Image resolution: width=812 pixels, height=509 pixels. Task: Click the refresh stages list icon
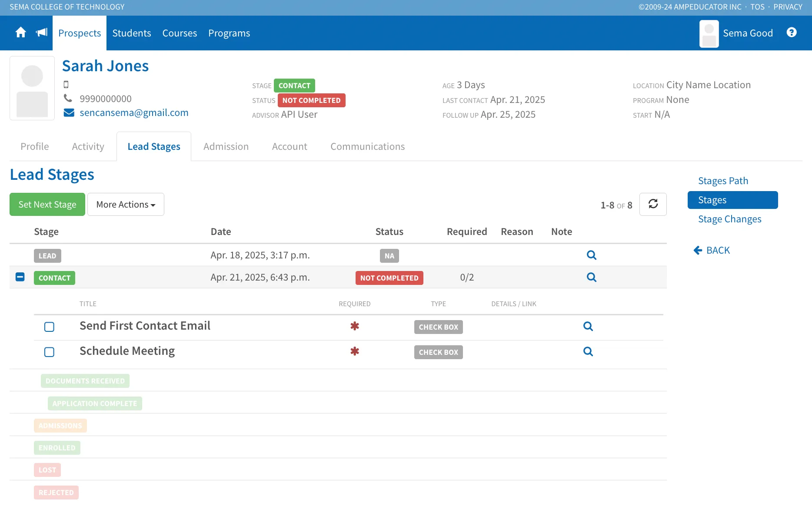[x=653, y=204]
